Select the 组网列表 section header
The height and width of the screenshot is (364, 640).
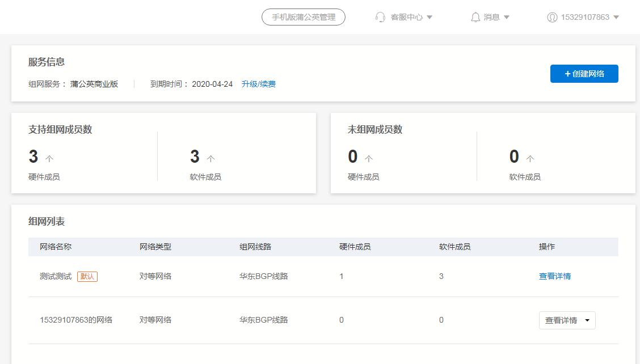[45, 221]
